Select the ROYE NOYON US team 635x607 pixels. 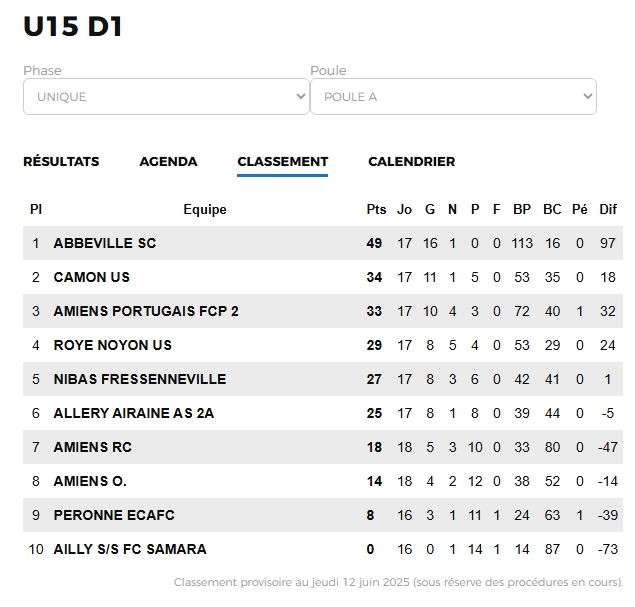[x=113, y=345]
